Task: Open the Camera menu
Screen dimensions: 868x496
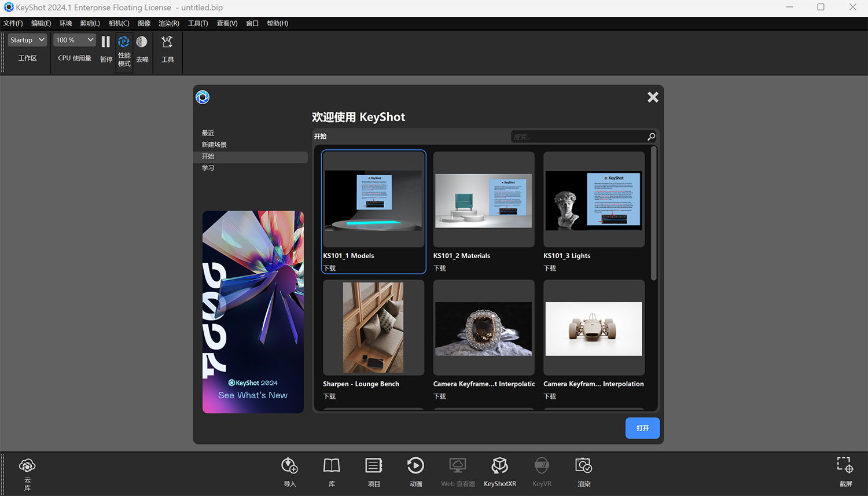Action: pyautogui.click(x=119, y=23)
